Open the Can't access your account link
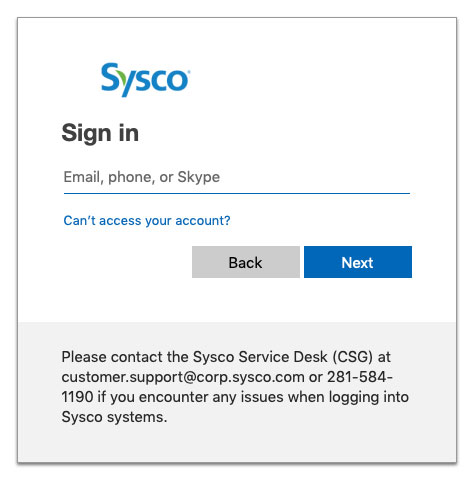The width and height of the screenshot is (475, 483). (x=147, y=221)
